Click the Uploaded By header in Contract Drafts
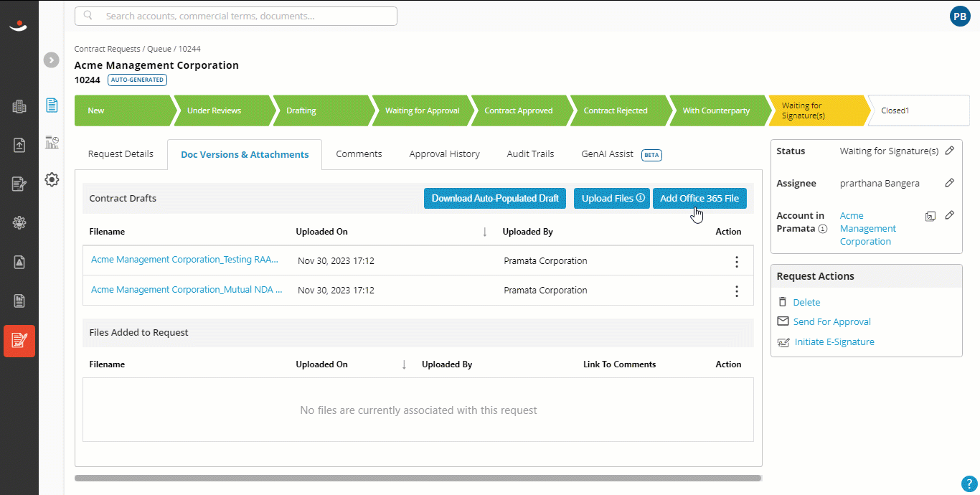Image resolution: width=980 pixels, height=495 pixels. 527,232
